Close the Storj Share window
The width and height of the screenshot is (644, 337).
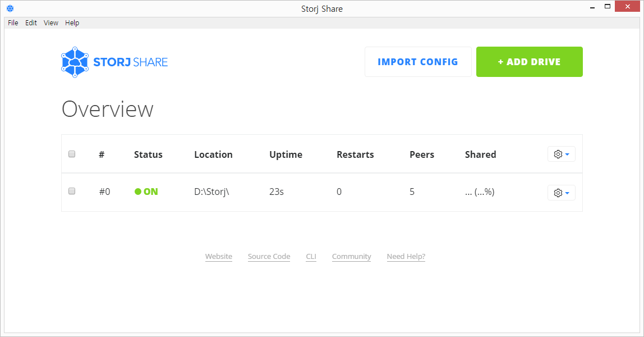(627, 6)
